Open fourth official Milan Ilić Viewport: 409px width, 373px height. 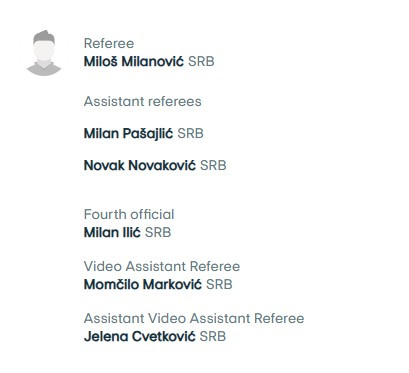click(112, 232)
